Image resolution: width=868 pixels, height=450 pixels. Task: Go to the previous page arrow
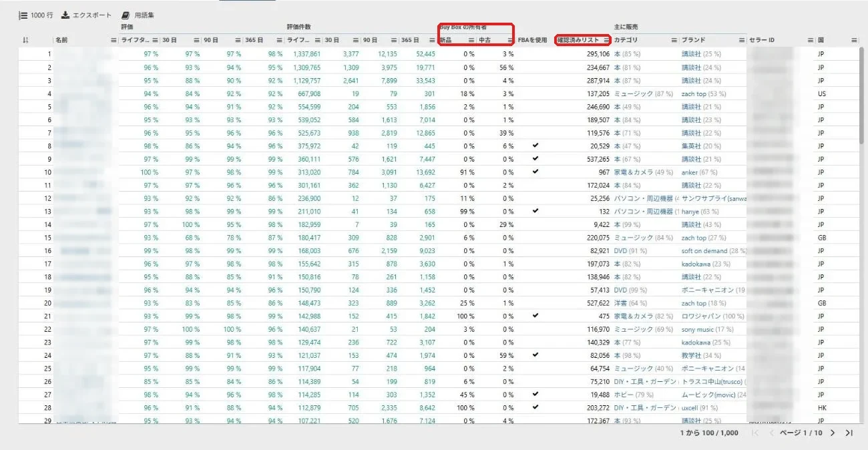[771, 433]
